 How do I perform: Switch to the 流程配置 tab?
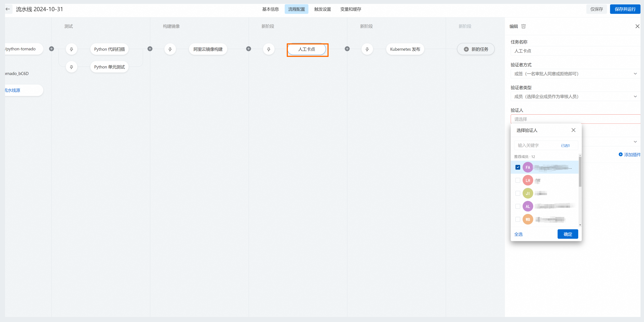tap(296, 9)
